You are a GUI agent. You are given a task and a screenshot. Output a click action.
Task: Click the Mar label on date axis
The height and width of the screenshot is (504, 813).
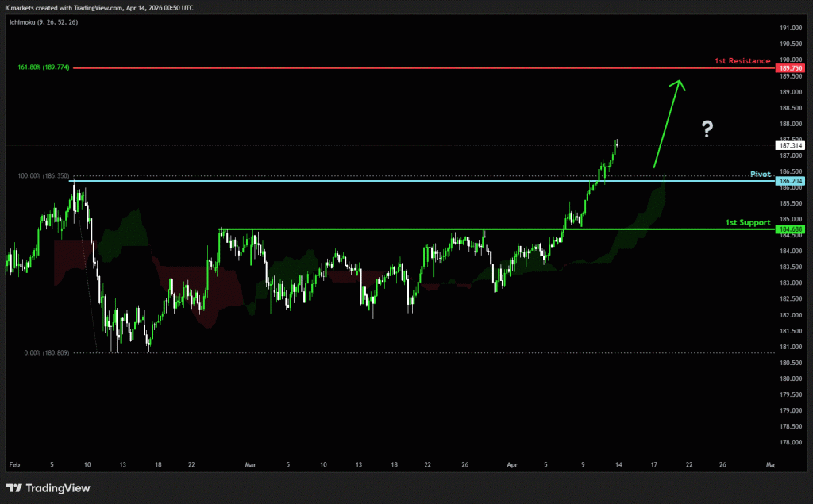tap(252, 463)
